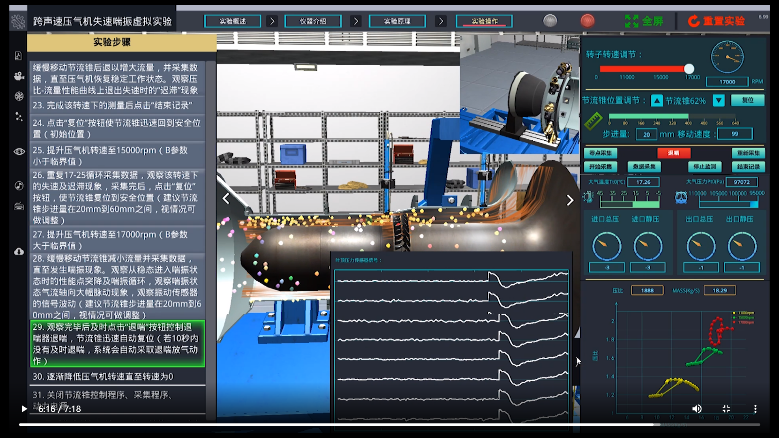The width and height of the screenshot is (779, 438).
Task: Click the camera icon in left sidebar
Action: point(19,76)
